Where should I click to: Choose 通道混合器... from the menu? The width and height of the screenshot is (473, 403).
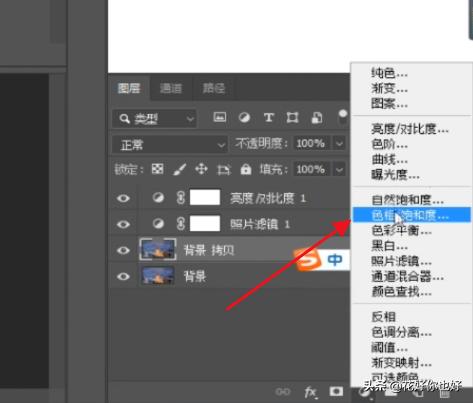(x=412, y=276)
